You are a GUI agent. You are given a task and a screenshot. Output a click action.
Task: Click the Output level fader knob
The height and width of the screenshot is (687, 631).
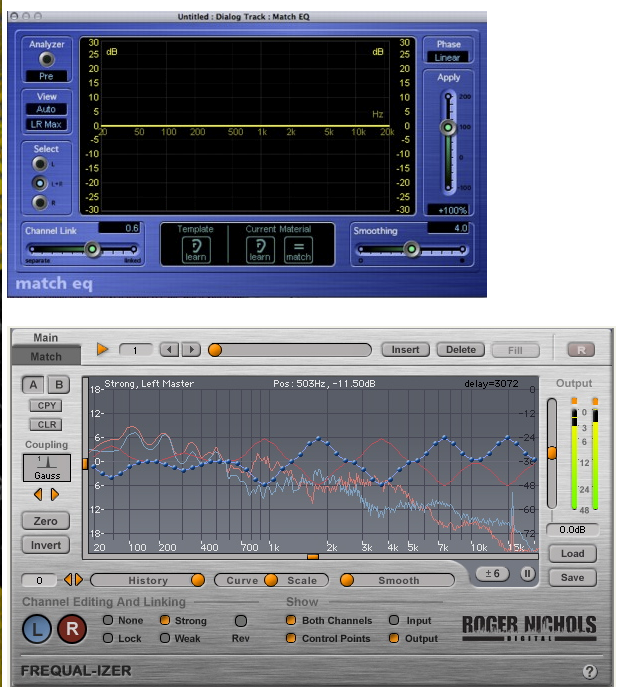(x=552, y=453)
